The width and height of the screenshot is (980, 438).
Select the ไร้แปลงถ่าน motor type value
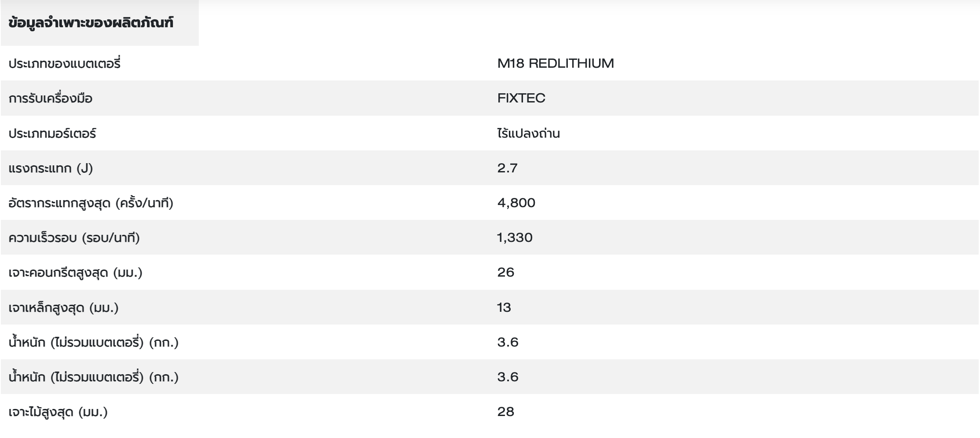[528, 133]
